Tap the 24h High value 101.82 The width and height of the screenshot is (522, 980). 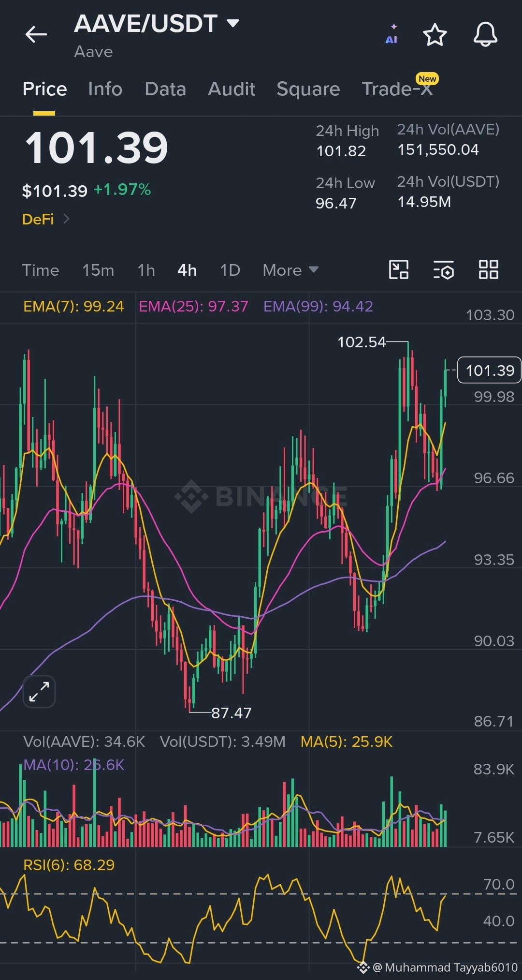click(x=341, y=151)
